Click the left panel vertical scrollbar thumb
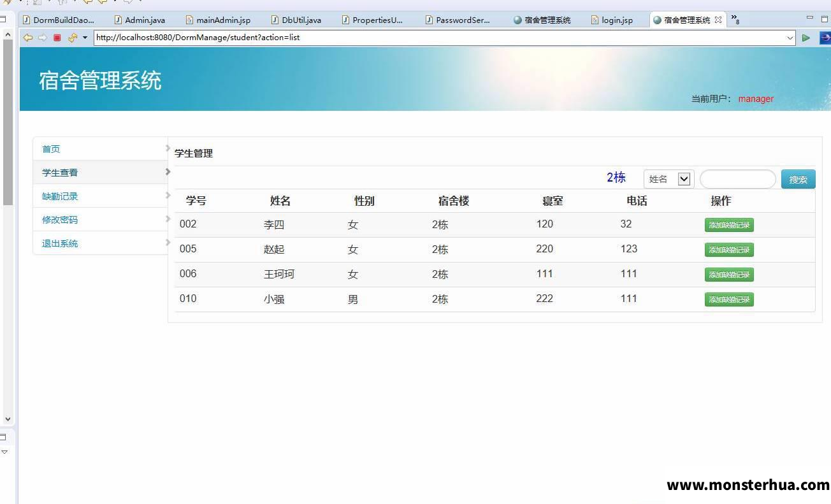 tap(8, 123)
